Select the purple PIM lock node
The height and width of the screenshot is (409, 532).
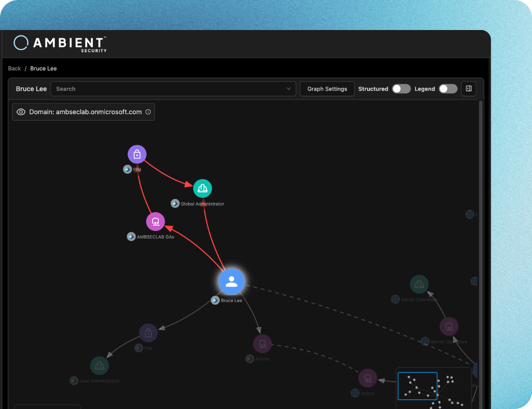[x=137, y=154]
